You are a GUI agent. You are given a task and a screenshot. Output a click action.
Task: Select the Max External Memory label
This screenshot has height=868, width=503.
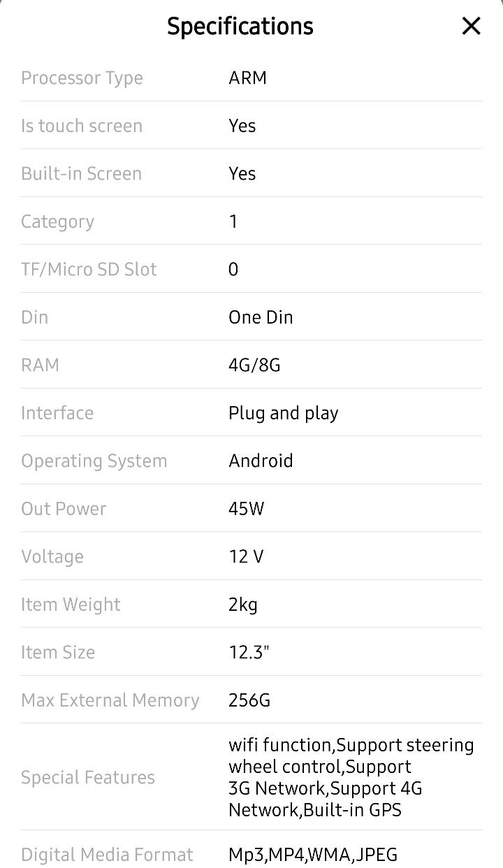click(110, 700)
